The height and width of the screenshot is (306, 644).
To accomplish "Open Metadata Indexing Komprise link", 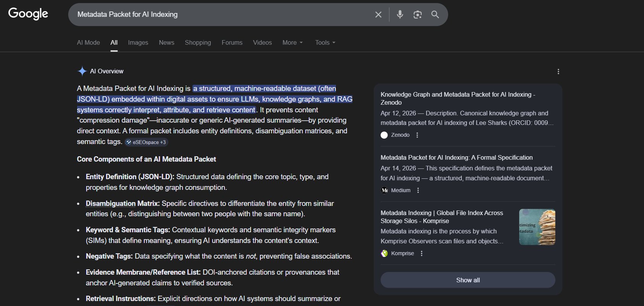I will point(442,217).
